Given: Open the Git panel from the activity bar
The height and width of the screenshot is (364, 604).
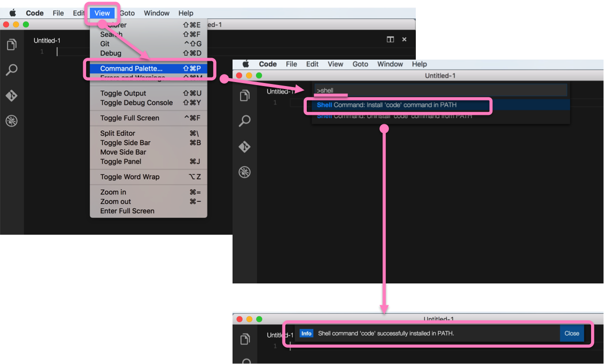Looking at the screenshot, I should pyautogui.click(x=11, y=95).
